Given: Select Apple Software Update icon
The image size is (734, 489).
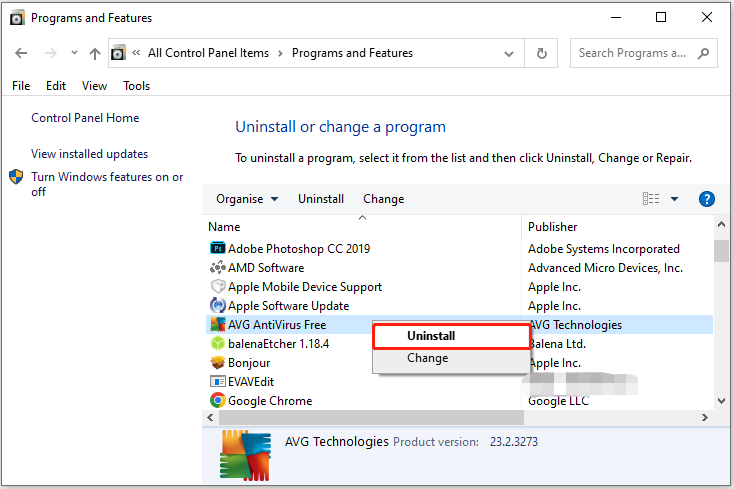Looking at the screenshot, I should 218,306.
